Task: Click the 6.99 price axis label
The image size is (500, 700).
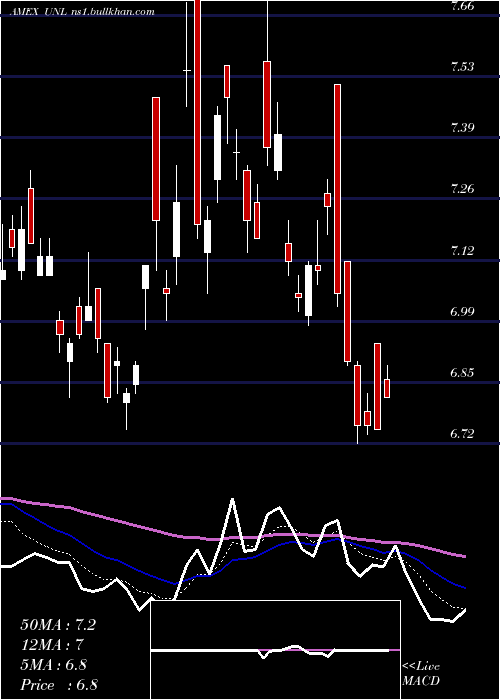Action: [x=462, y=312]
